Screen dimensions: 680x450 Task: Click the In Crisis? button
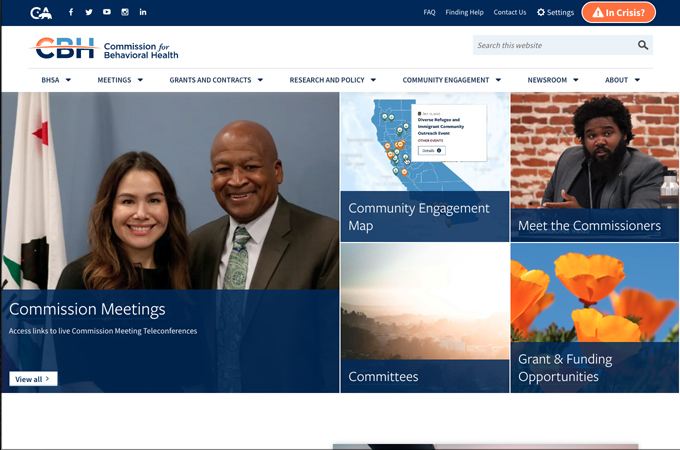[618, 12]
